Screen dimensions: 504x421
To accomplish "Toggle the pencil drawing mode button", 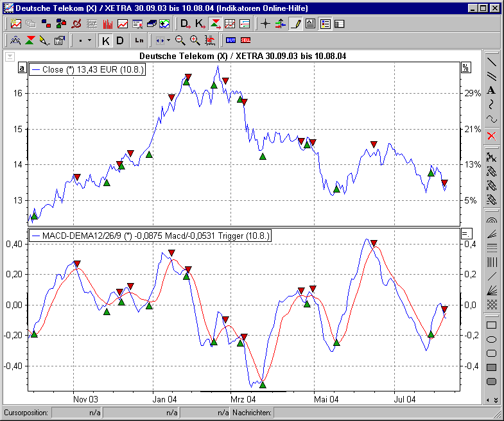I will 295,24.
